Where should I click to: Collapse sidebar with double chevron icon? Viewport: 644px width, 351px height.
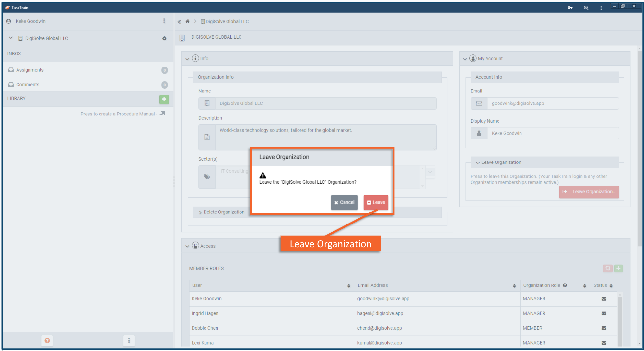[179, 22]
